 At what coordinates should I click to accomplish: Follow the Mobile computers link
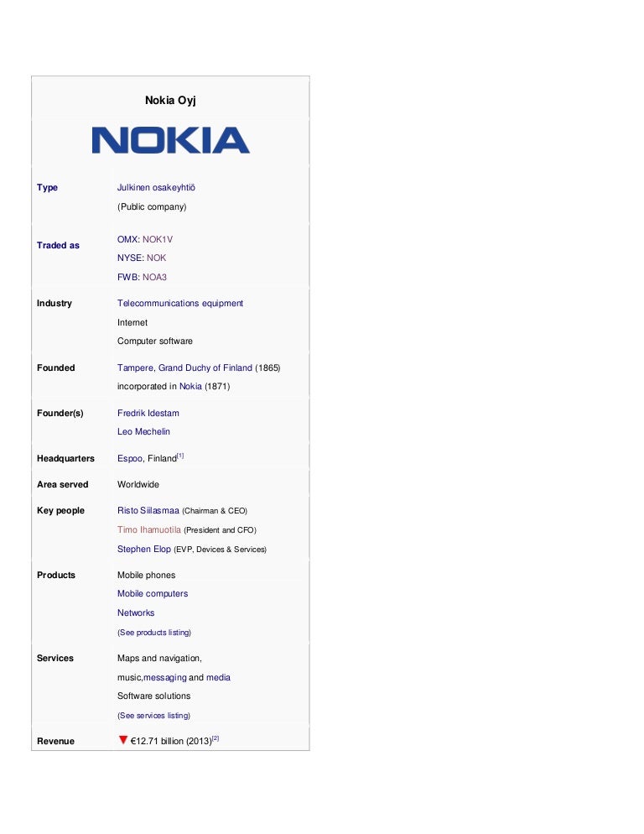153,594
